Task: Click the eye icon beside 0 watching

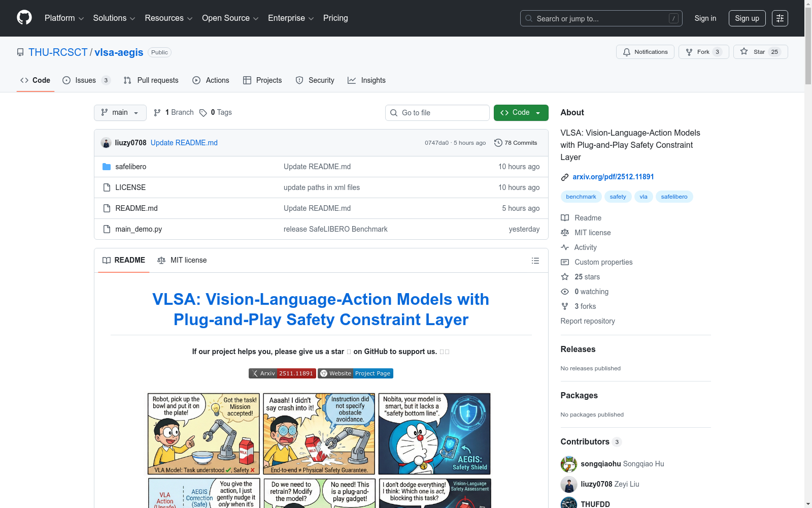Action: click(x=565, y=292)
